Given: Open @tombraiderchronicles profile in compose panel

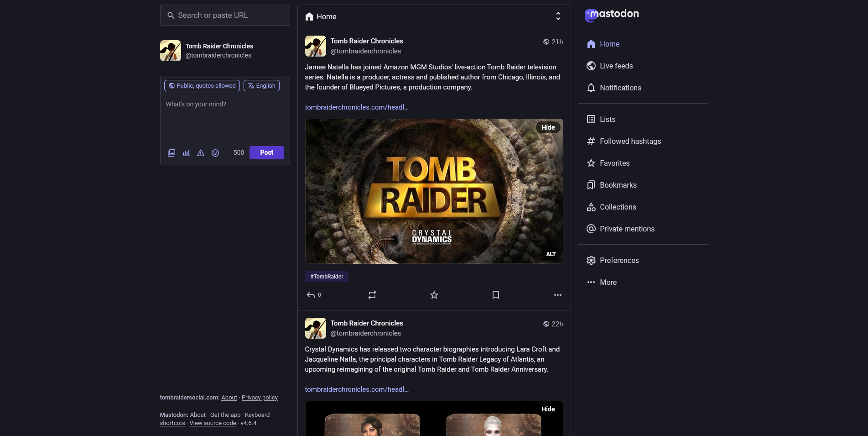Looking at the screenshot, I should pos(218,55).
